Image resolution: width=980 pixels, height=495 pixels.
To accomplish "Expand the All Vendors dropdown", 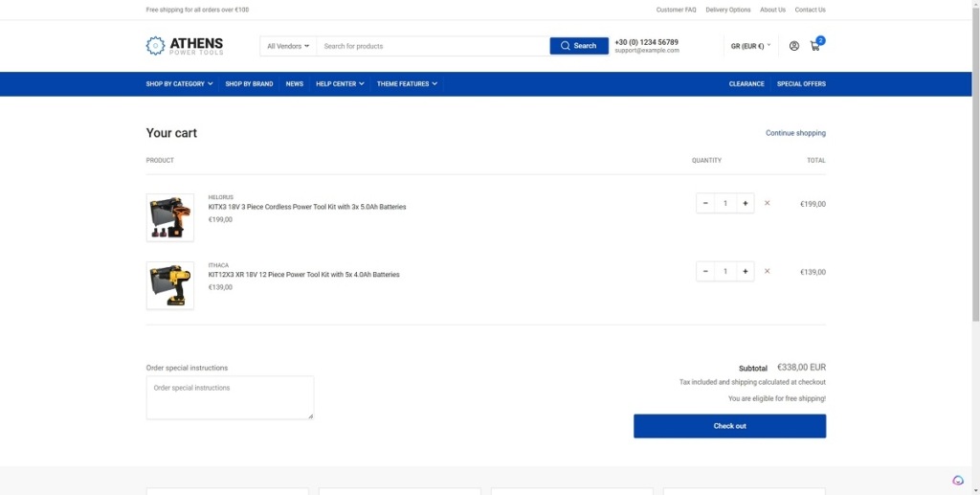I will pos(288,46).
